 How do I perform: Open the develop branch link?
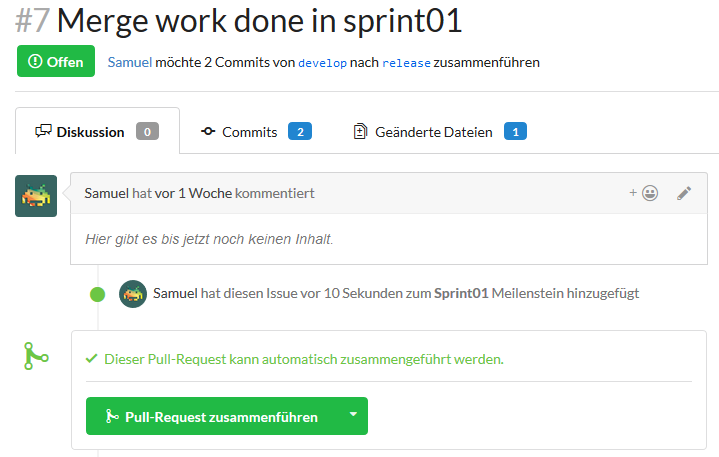pyautogui.click(x=322, y=62)
